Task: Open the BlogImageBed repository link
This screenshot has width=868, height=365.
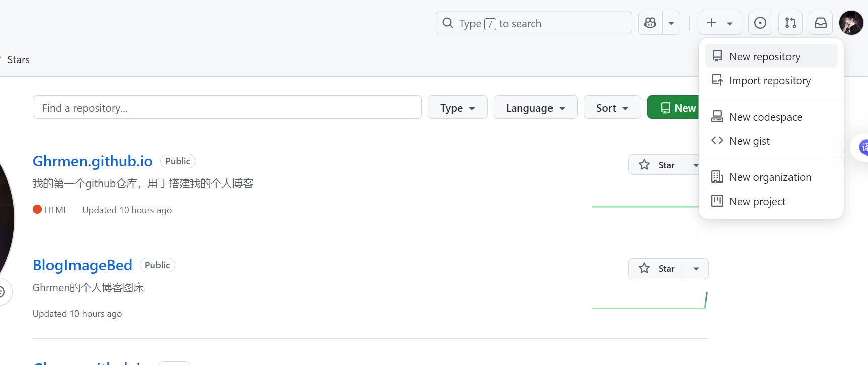Action: 83,265
